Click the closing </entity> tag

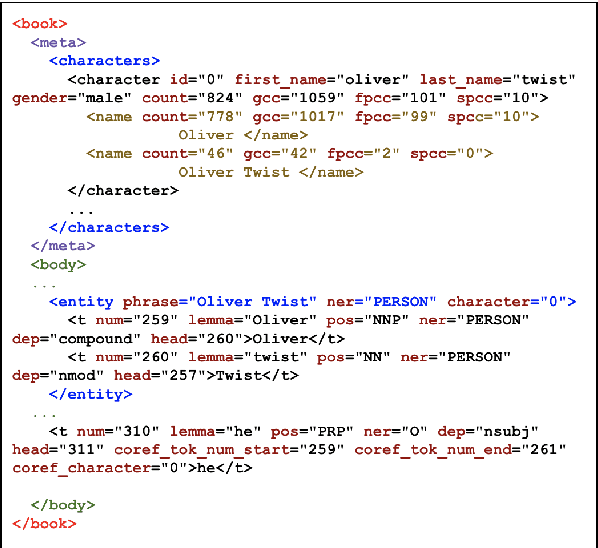(90, 394)
